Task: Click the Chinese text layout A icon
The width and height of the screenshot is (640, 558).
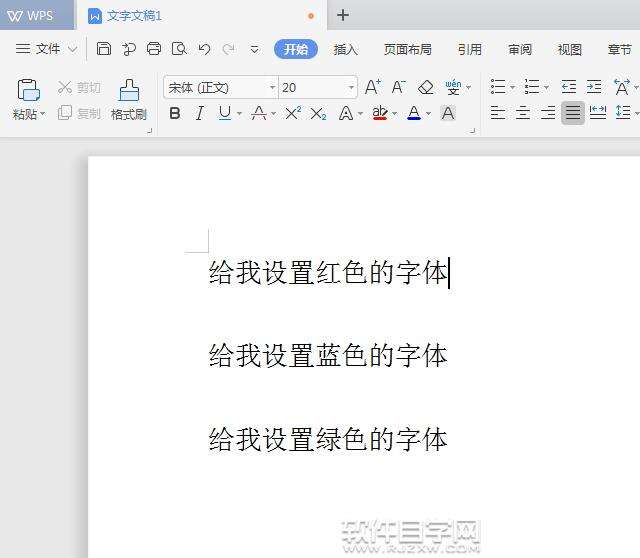Action: (622, 87)
